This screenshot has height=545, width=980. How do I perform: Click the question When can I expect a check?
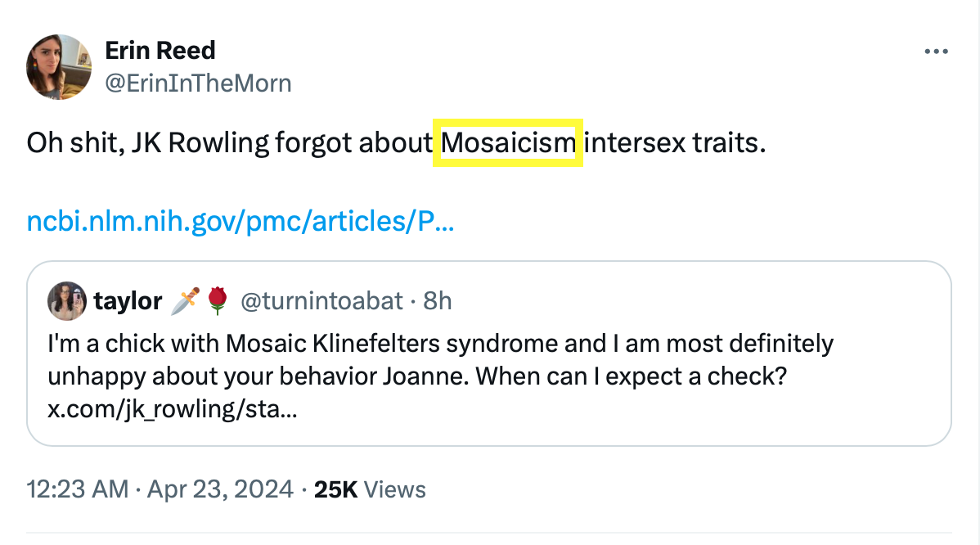pos(630,376)
